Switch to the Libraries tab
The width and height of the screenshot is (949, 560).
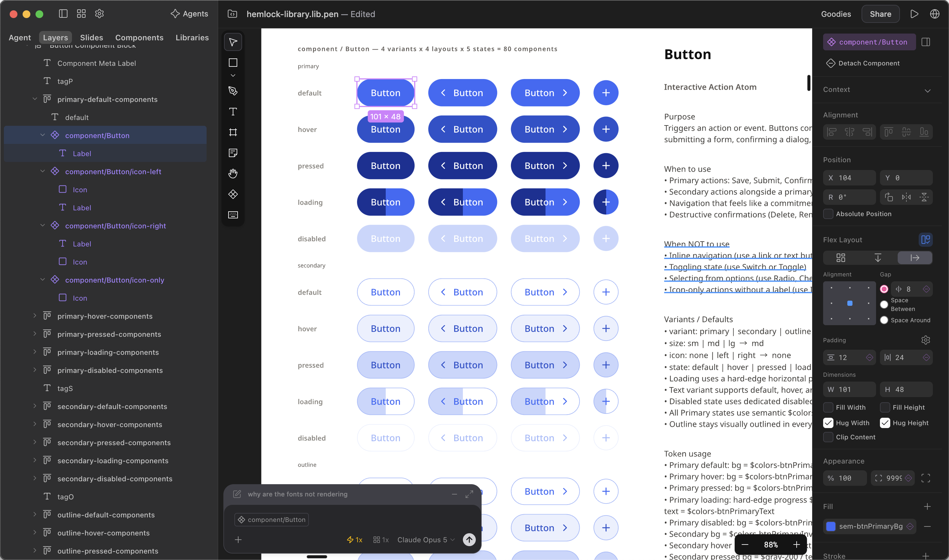click(192, 37)
